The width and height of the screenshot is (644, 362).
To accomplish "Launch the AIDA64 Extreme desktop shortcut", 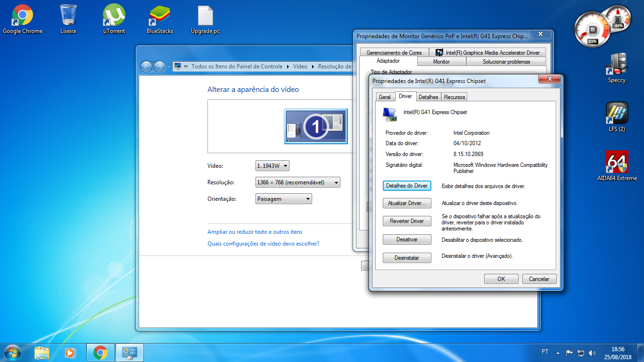I will pyautogui.click(x=617, y=166).
